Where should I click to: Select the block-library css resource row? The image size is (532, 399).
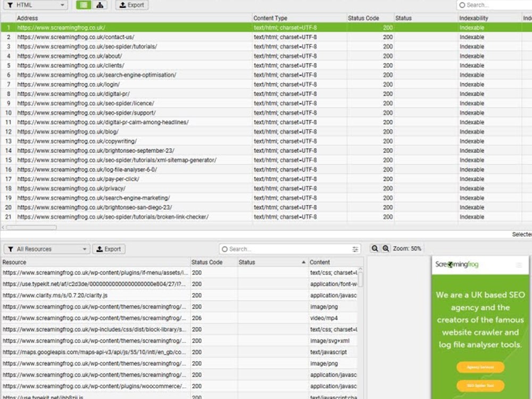tap(179, 329)
